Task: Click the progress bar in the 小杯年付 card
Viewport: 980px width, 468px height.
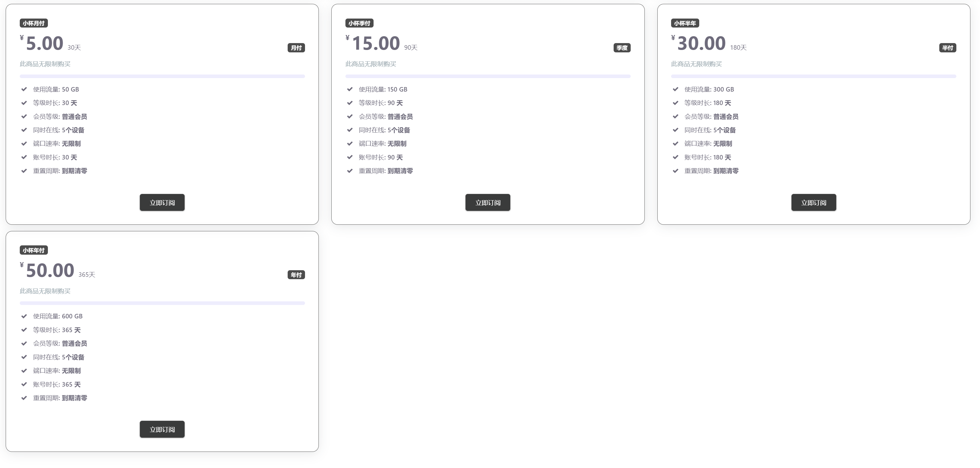Action: click(x=162, y=303)
